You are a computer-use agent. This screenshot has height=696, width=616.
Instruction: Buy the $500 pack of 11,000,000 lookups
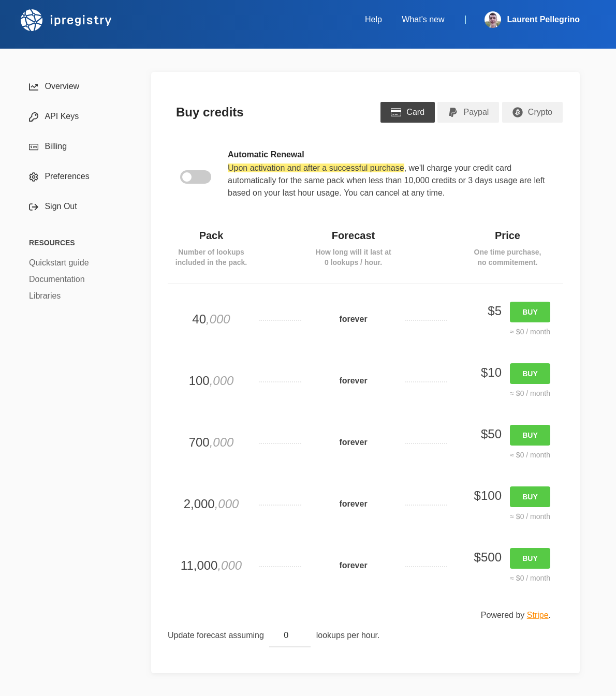point(530,558)
